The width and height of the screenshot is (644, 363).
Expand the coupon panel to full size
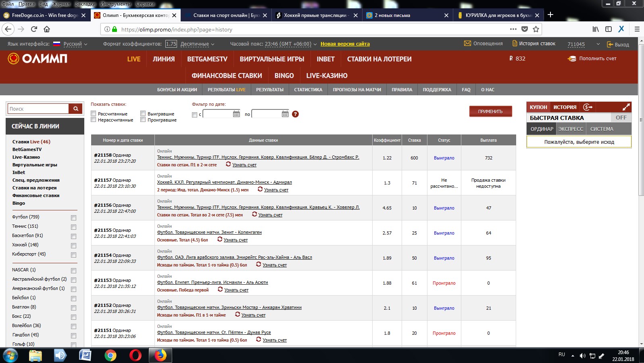[626, 107]
